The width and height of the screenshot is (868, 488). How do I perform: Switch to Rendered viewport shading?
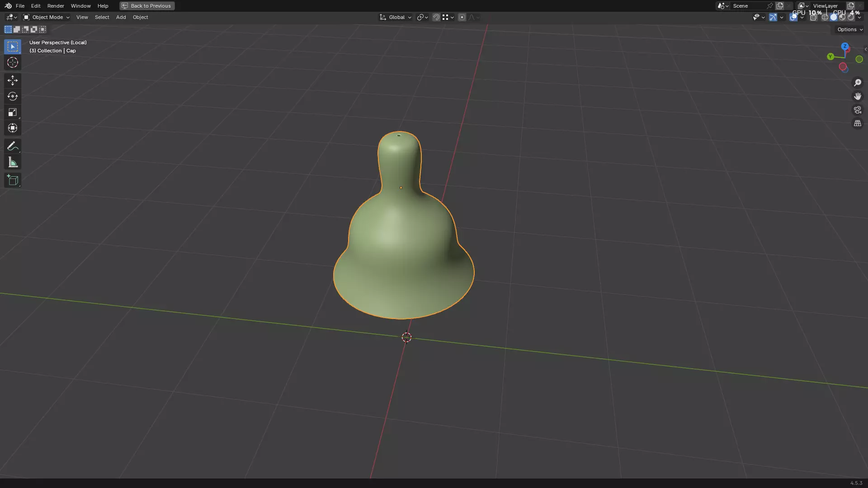pyautogui.click(x=851, y=17)
